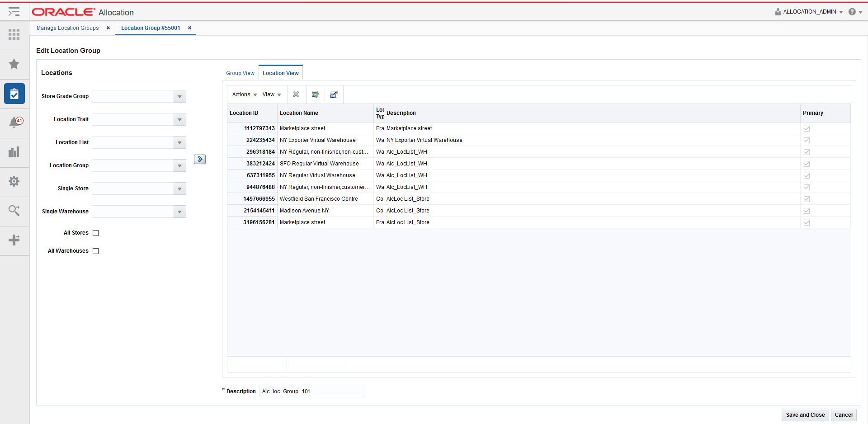The width and height of the screenshot is (868, 424).
Task: Click the delete X icon in table toolbar
Action: tap(296, 94)
